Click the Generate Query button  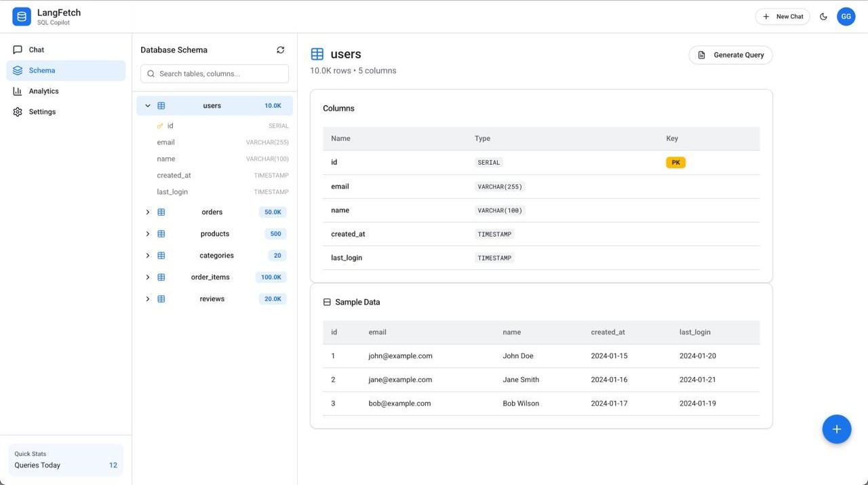pos(730,54)
